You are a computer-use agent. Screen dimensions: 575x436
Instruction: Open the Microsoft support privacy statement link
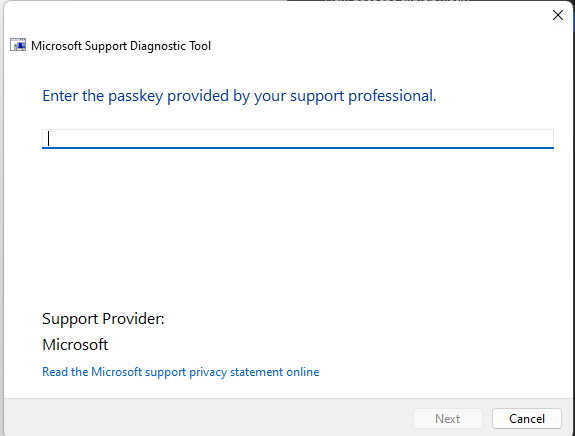[180, 372]
